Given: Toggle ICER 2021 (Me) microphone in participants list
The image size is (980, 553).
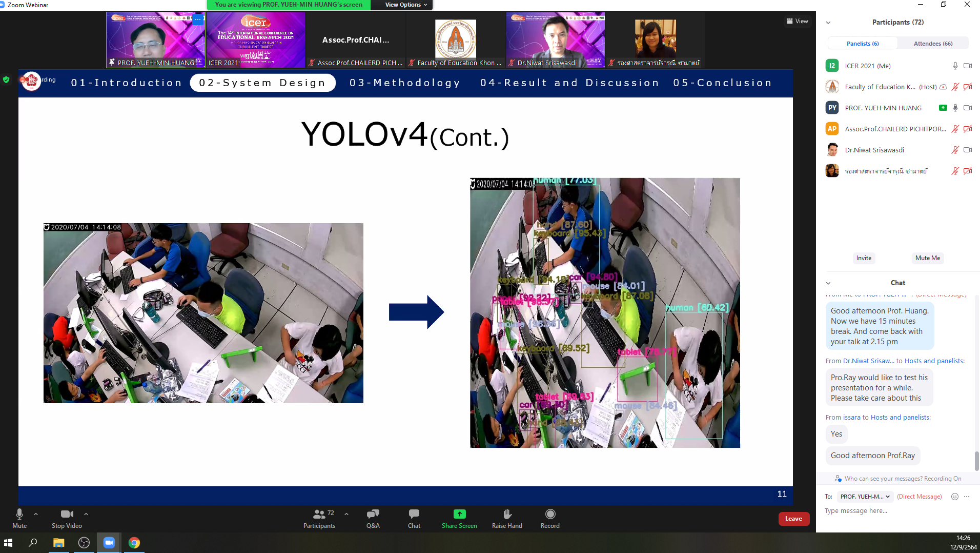Looking at the screenshot, I should [x=955, y=66].
